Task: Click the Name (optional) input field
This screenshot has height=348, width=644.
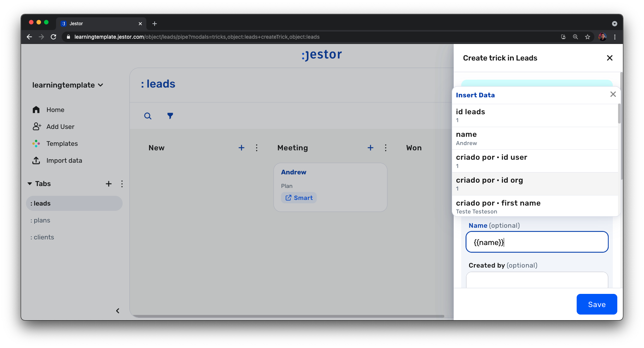Action: (537, 242)
